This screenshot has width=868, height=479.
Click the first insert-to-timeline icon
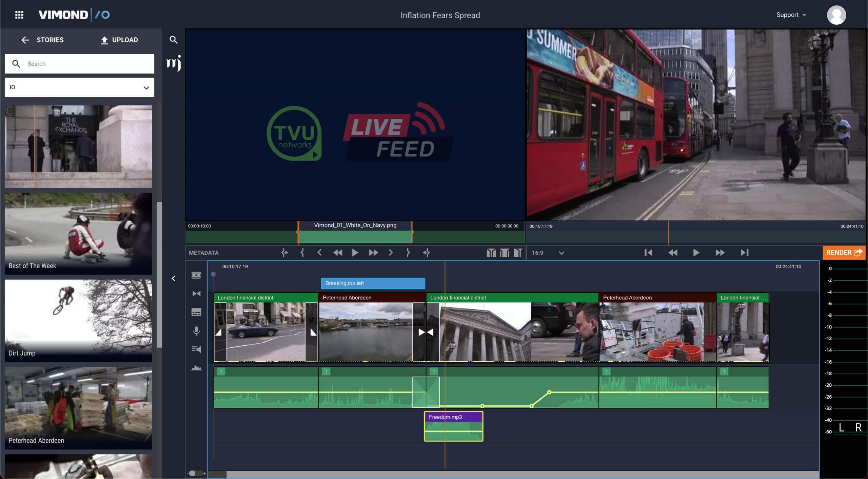[x=491, y=253]
